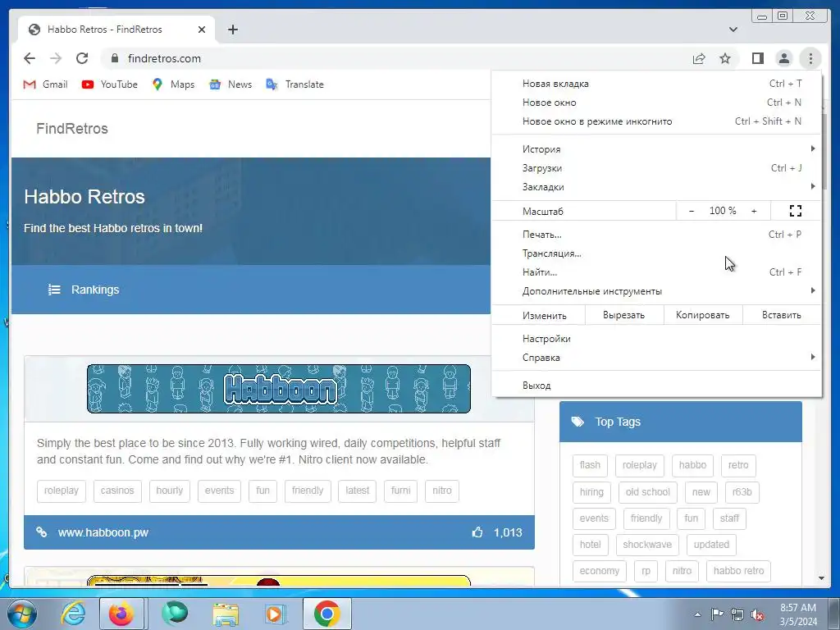Screen dimensions: 840x630
Task: Expand the Закладки submenu
Action: coord(656,186)
